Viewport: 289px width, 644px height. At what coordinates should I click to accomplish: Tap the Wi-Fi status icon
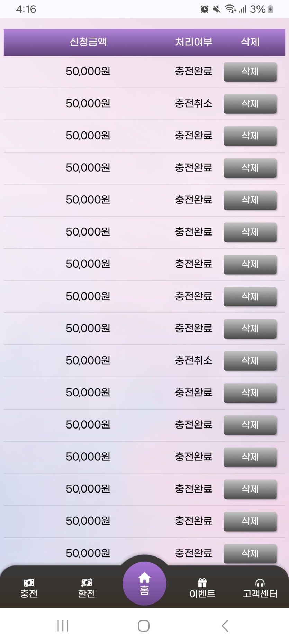tap(230, 9)
